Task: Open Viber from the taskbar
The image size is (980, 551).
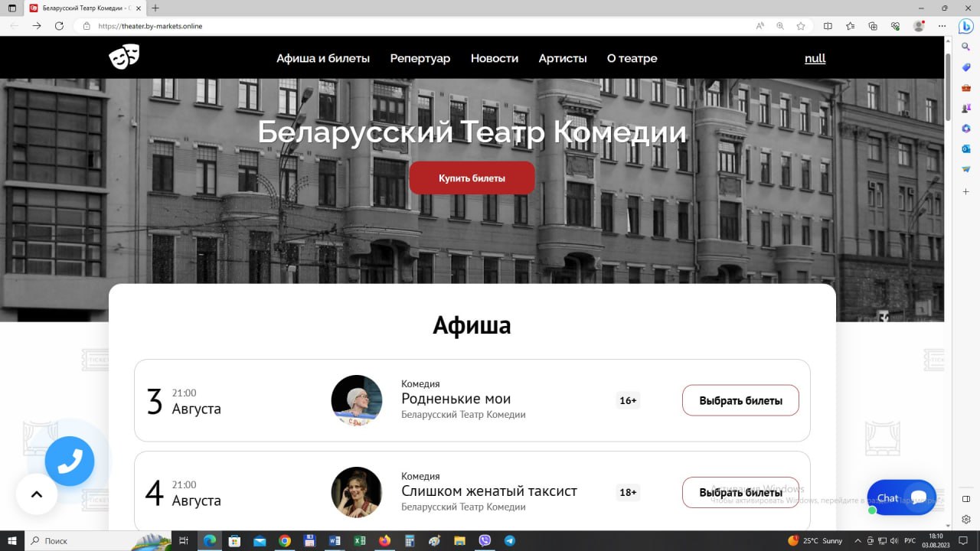Action: click(484, 541)
